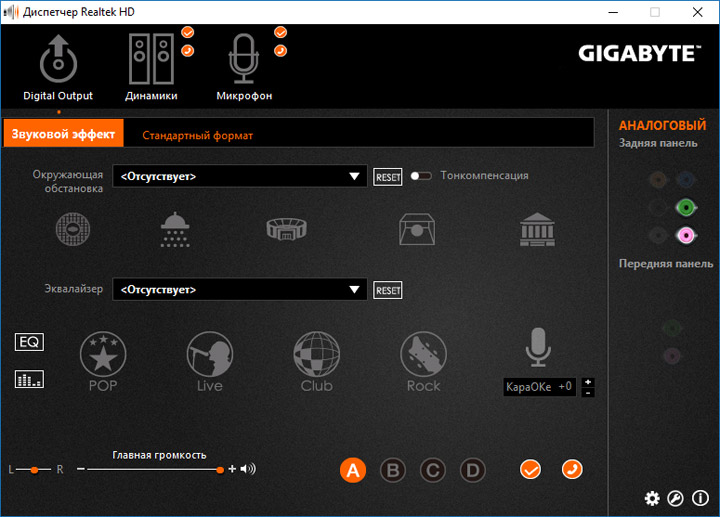
Task: Switch to the Стандартный формат tab
Action: coord(197,135)
